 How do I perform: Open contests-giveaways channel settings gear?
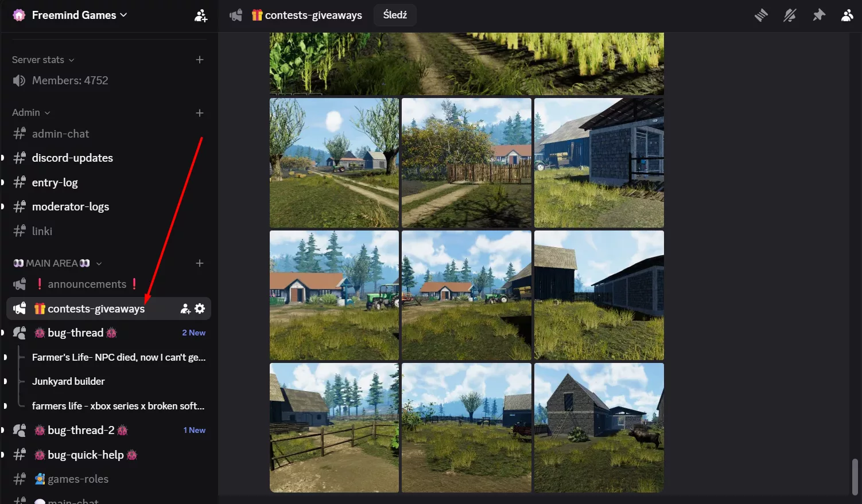(200, 308)
